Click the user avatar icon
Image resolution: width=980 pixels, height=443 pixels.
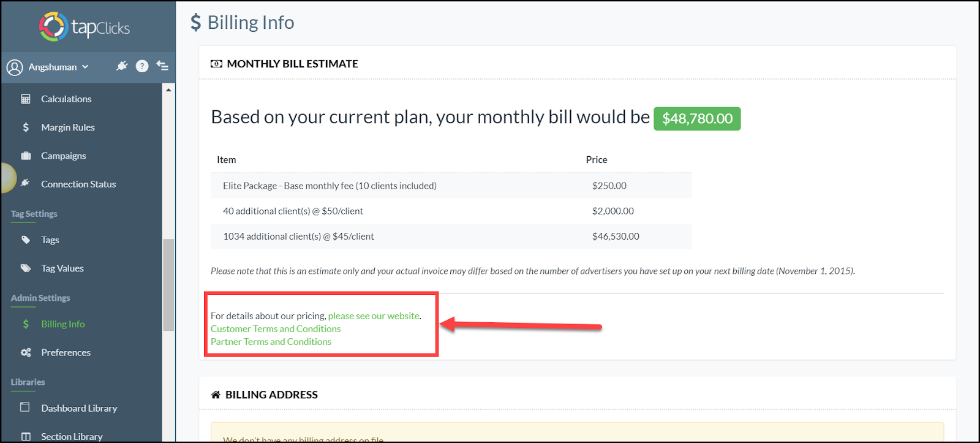[x=15, y=67]
